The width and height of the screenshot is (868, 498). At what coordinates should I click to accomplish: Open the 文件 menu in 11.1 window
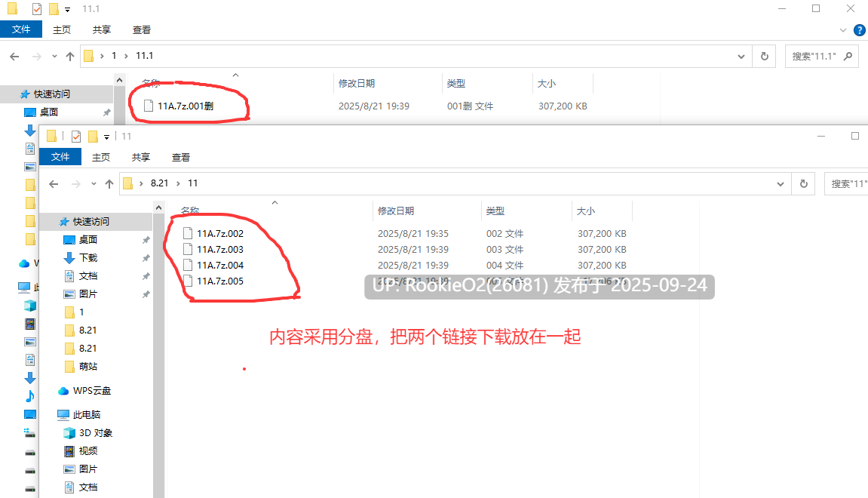coord(21,29)
